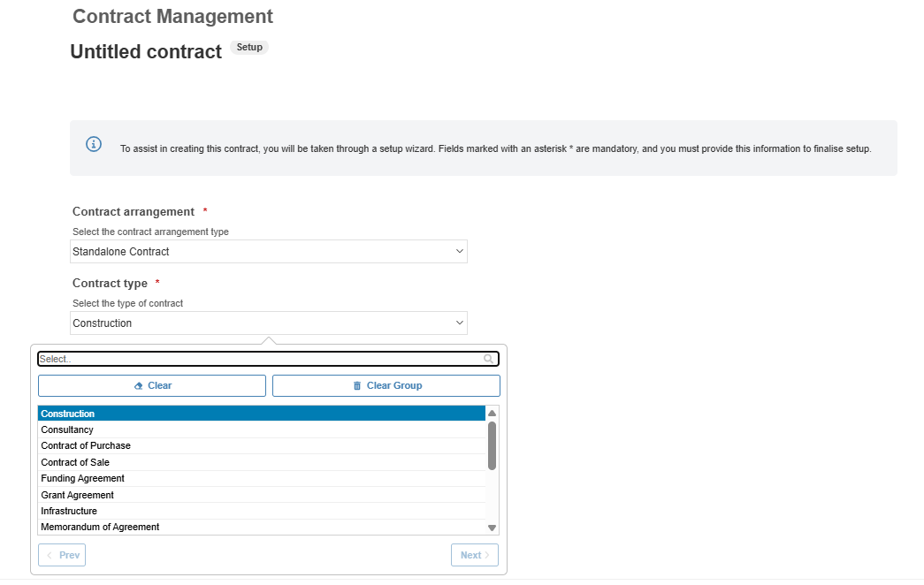The width and height of the screenshot is (924, 585).
Task: Click the Untitled contract heading
Action: (146, 52)
